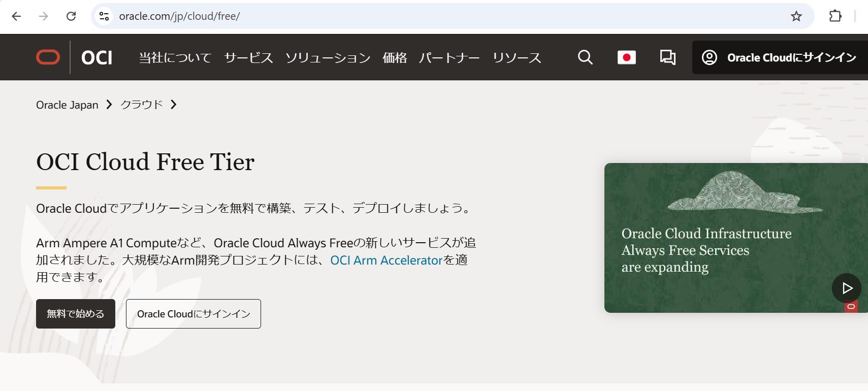Go to Oracle Japan breadcrumb
Screen dimensions: 868x391
(67, 105)
